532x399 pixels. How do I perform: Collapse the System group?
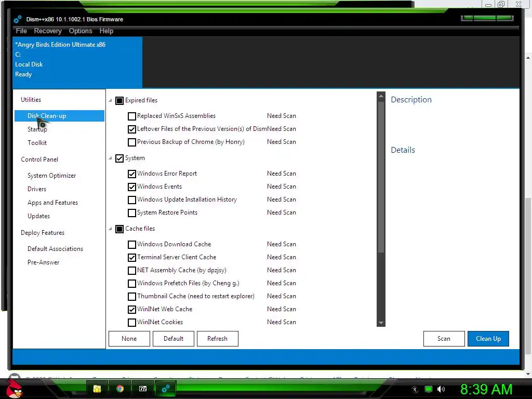point(110,158)
